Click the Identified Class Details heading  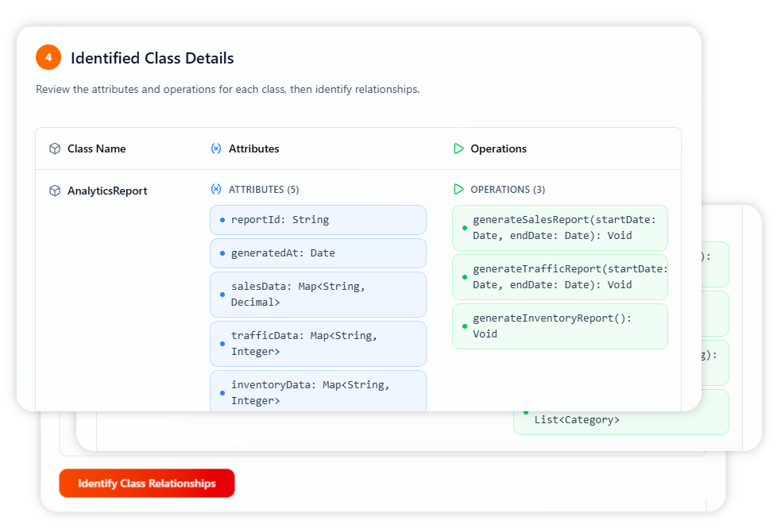point(152,58)
